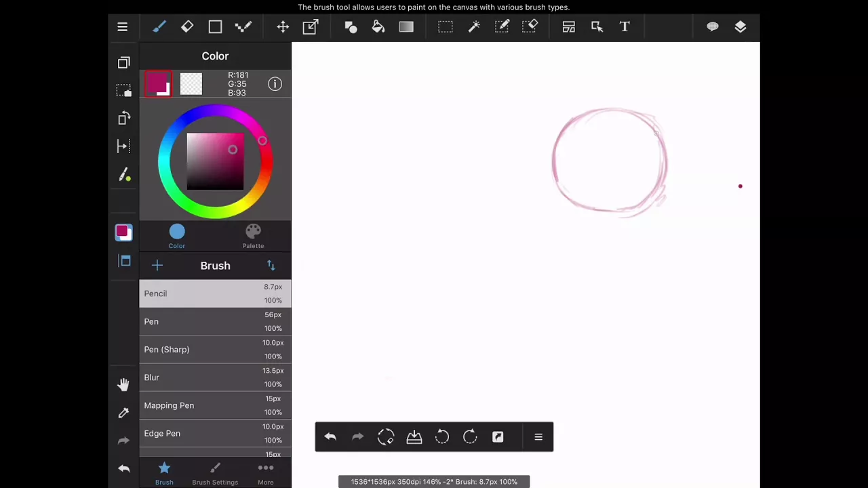Select the selection eraser tool

pyautogui.click(x=530, y=27)
